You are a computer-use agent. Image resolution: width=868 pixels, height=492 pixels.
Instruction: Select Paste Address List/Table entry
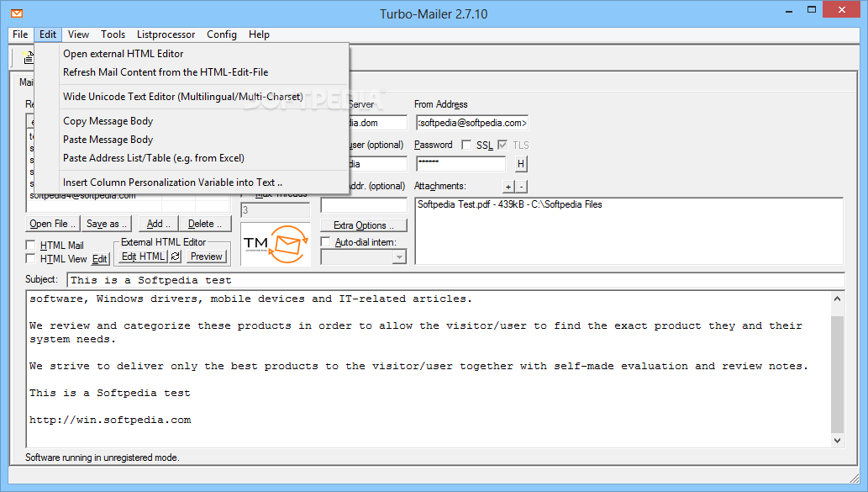(192, 158)
